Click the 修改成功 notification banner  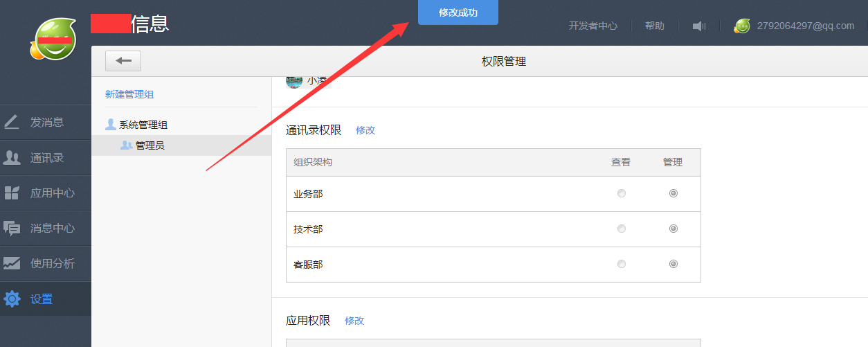coord(458,12)
